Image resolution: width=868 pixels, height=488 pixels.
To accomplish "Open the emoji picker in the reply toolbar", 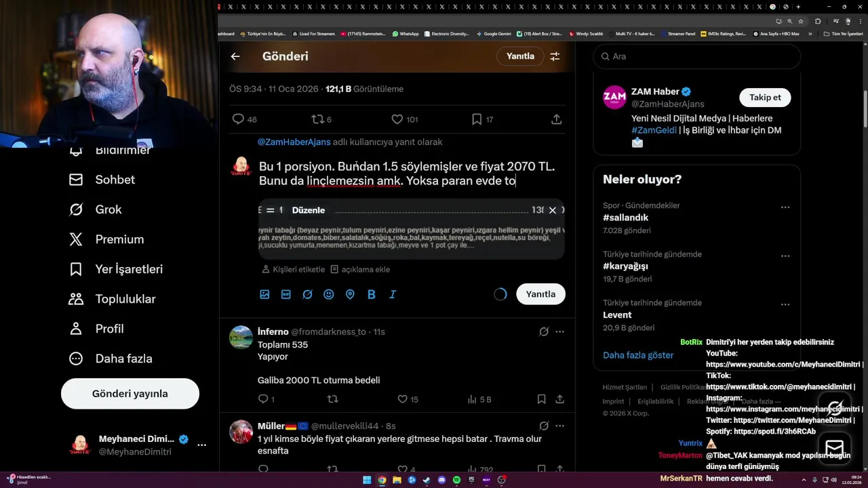I will 329,294.
